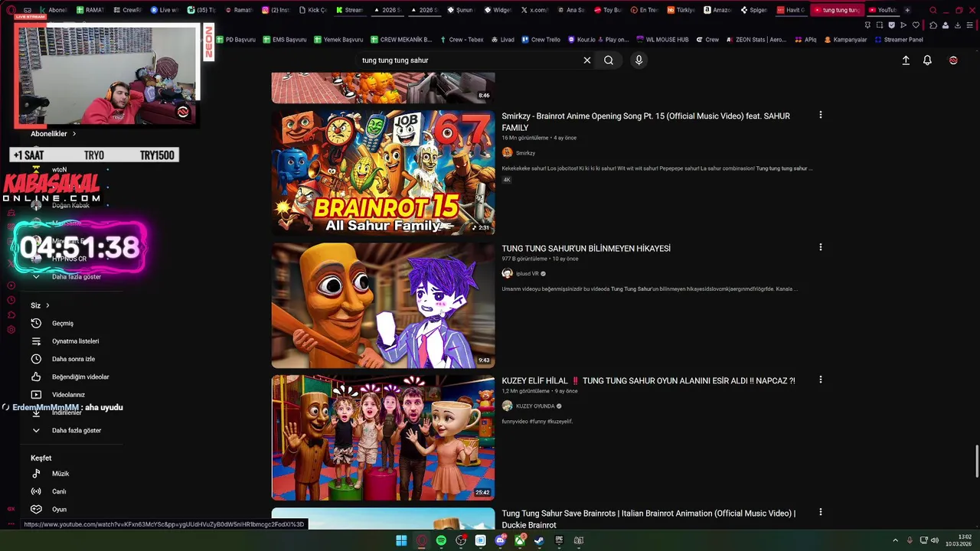The width and height of the screenshot is (980, 551).
Task: Open Xbox app from the taskbar
Action: [x=520, y=540]
